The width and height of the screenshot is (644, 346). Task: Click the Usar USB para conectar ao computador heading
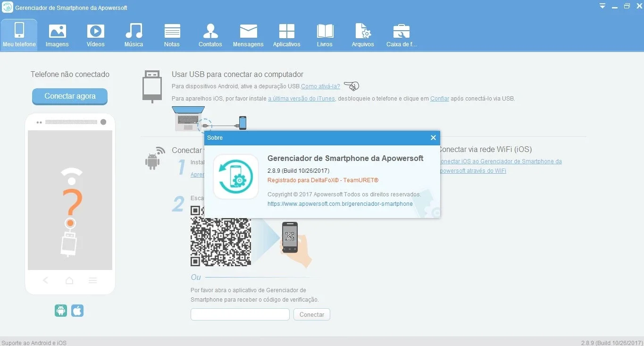click(x=237, y=74)
